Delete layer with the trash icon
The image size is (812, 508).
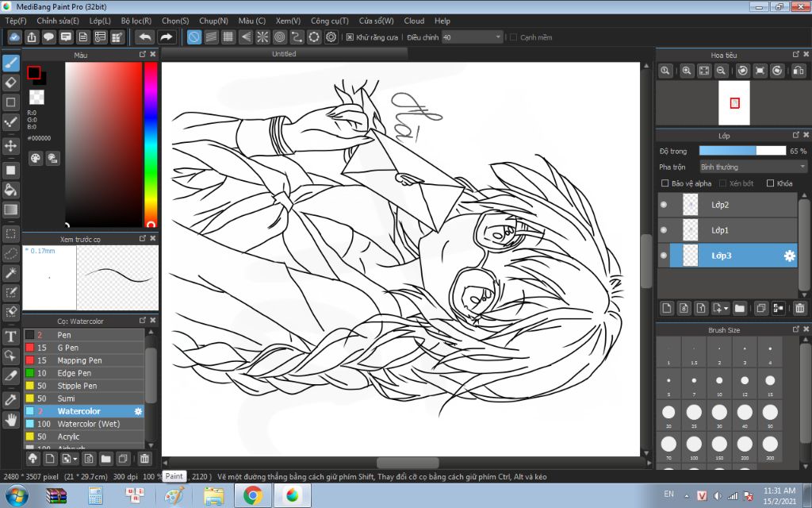pyautogui.click(x=799, y=308)
